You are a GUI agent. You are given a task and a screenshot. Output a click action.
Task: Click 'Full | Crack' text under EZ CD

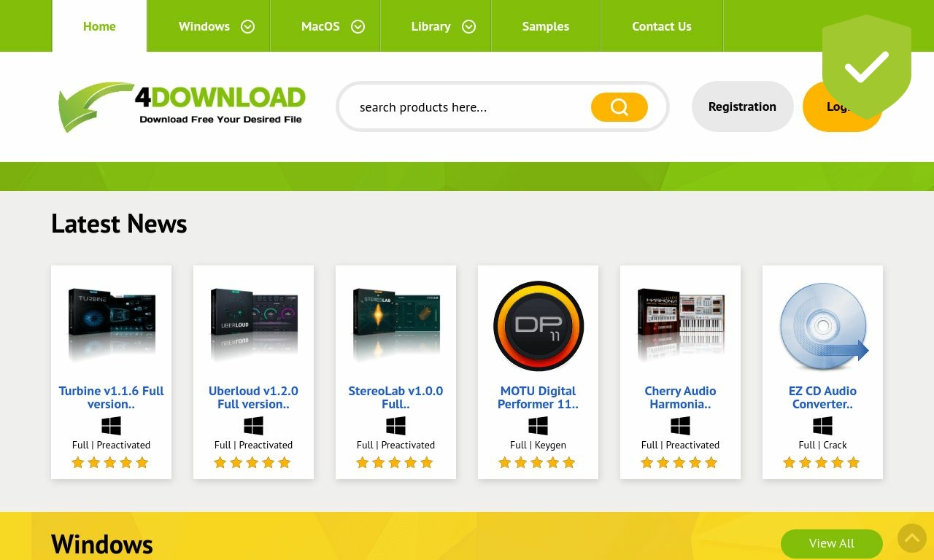click(x=822, y=445)
